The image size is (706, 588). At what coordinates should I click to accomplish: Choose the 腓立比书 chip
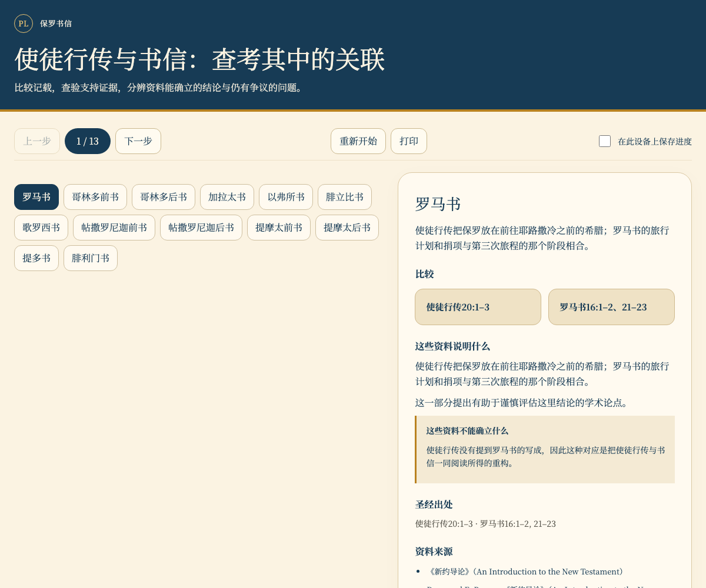(345, 197)
